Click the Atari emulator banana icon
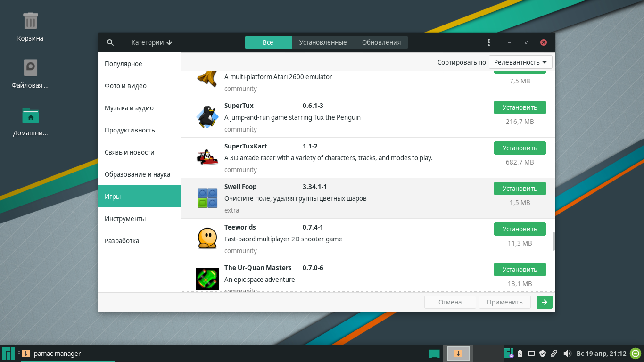 206,80
